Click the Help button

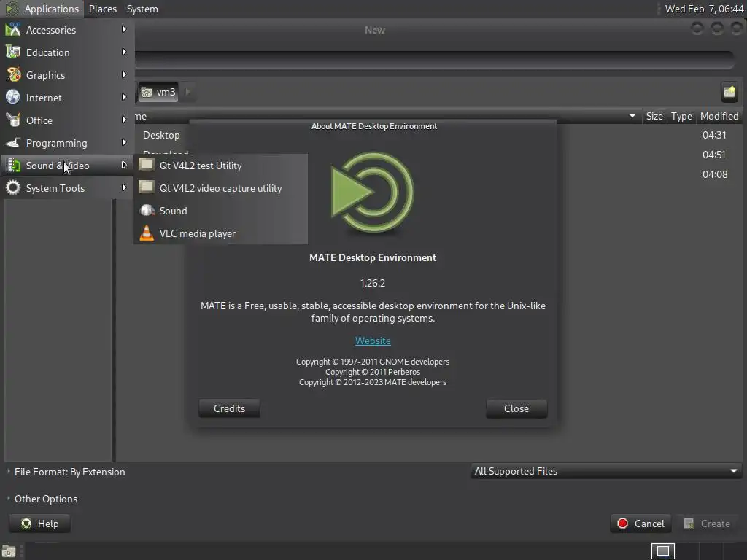click(40, 524)
